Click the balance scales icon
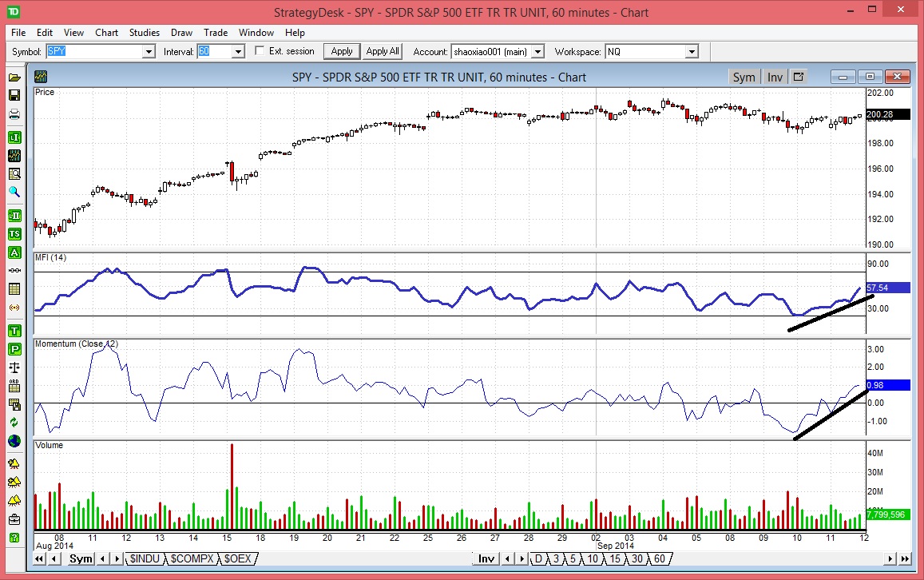Image resolution: width=924 pixels, height=580 pixels. 14,367
